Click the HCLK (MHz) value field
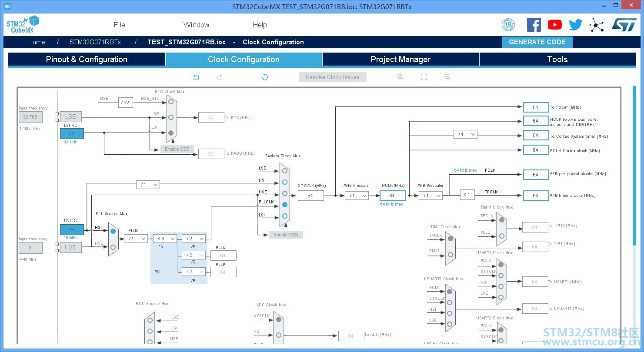Image resolution: width=644 pixels, height=352 pixels. (x=392, y=196)
